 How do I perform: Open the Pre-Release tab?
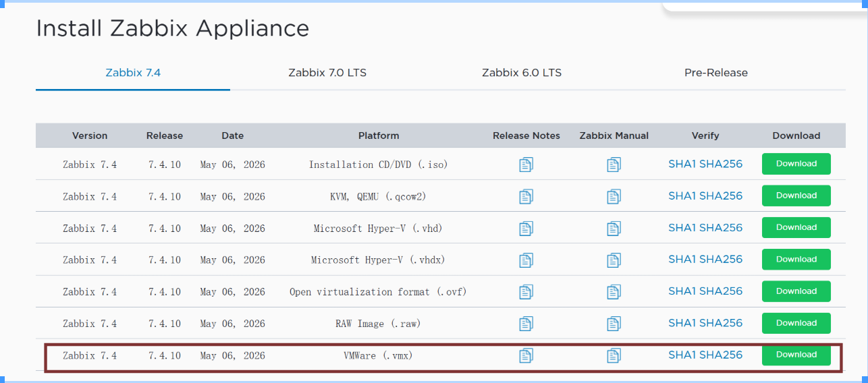(716, 73)
